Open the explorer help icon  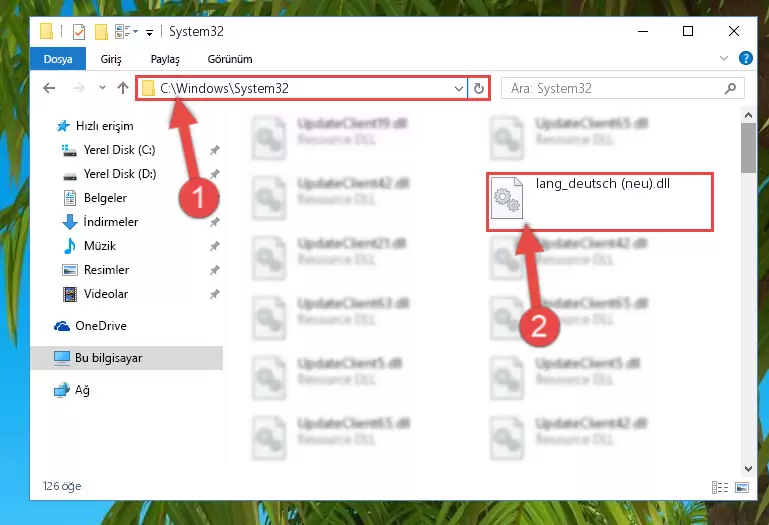[x=745, y=58]
